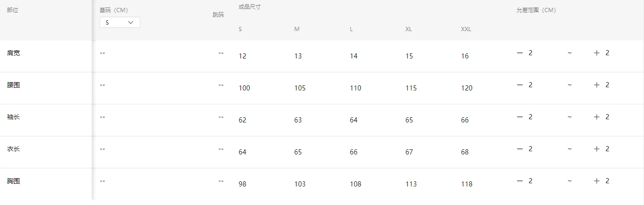
Task: Click the minus icon in 腰围 row
Action: 520,85
